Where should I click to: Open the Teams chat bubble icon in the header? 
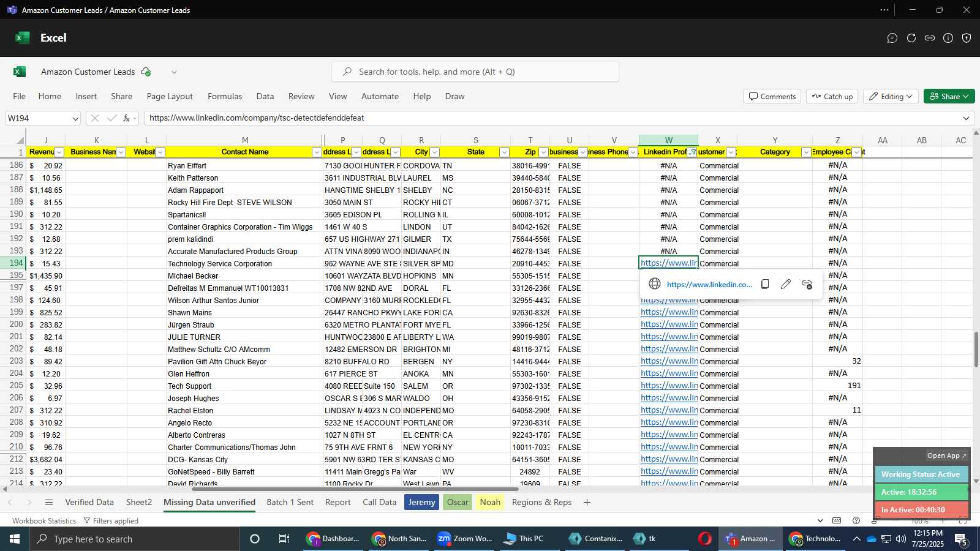click(892, 38)
